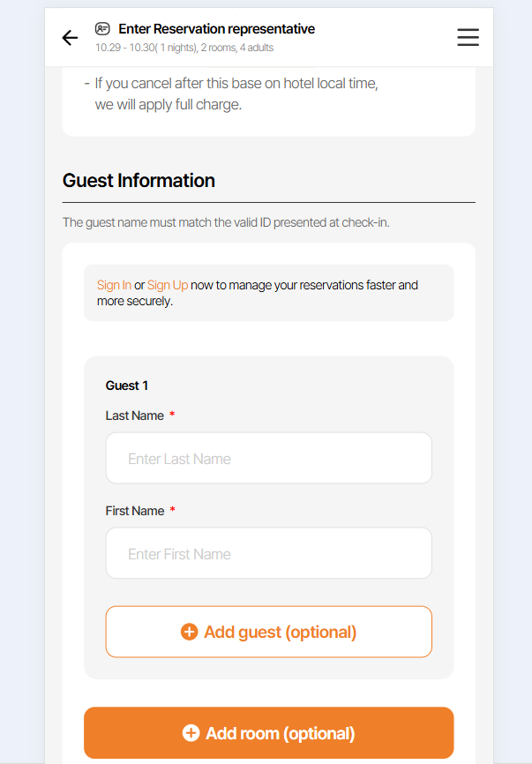Viewport: 532px width, 764px height.
Task: Click the Guest 1 label
Action: click(x=127, y=386)
